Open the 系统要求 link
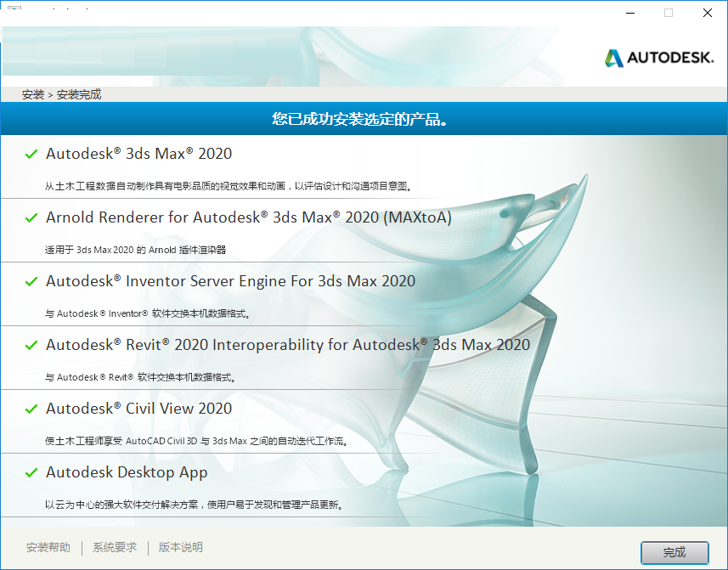 click(115, 548)
